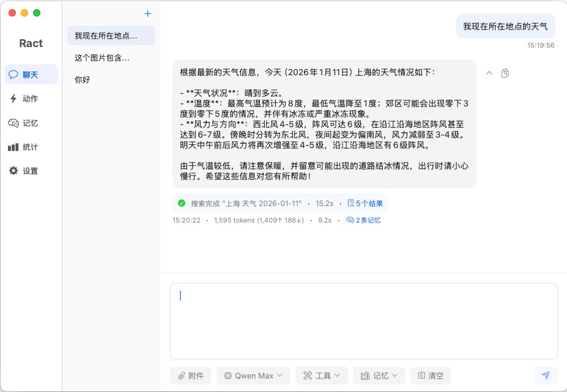Open the 统计 section in the sidebar
Image resolution: width=567 pixels, height=392 pixels.
[x=31, y=147]
